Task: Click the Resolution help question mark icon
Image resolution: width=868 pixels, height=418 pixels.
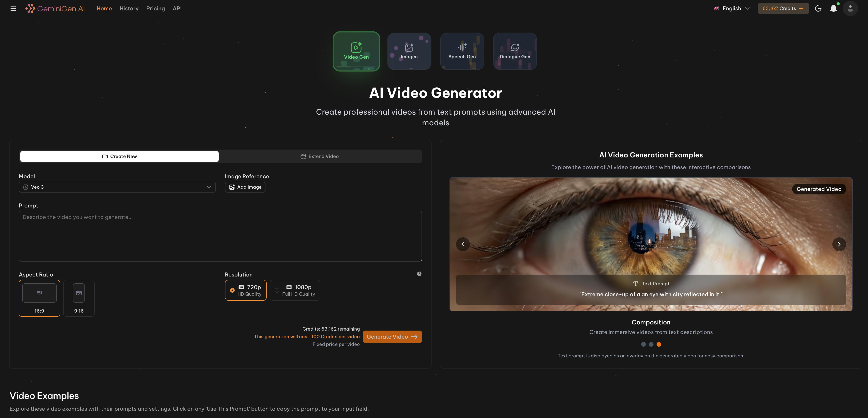Action: pyautogui.click(x=419, y=274)
